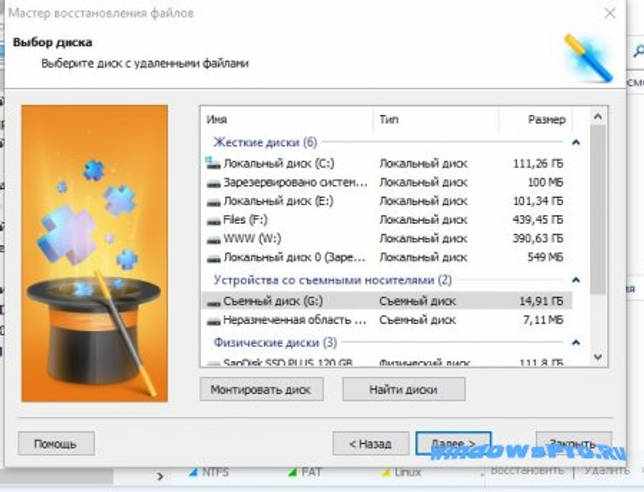Click the removable drive icon for Съемный диск (G:)
644x492 pixels.
coord(214,302)
